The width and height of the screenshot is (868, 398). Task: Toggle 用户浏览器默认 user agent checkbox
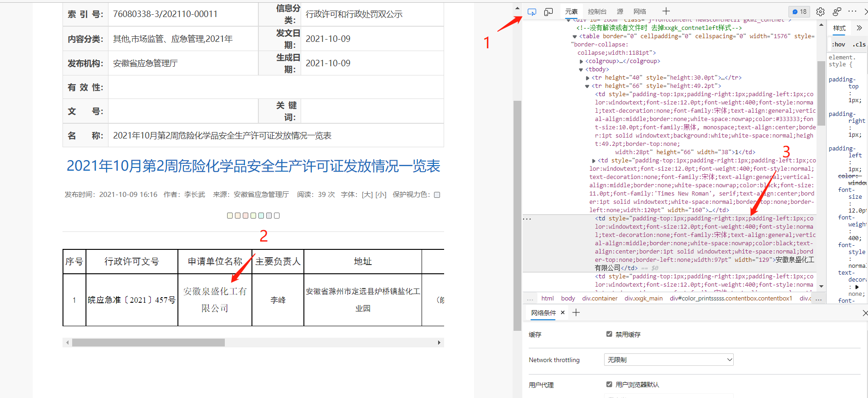(609, 384)
